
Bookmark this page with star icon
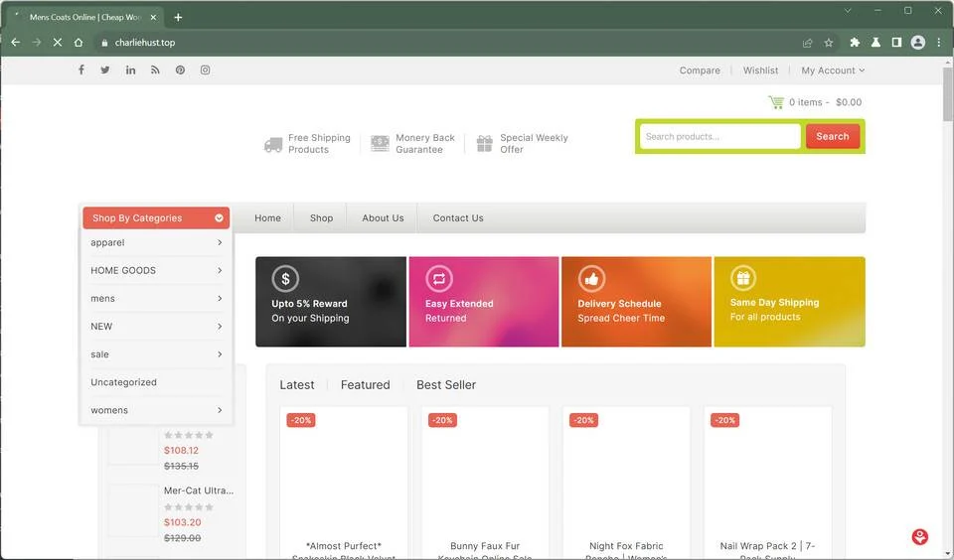(x=829, y=43)
